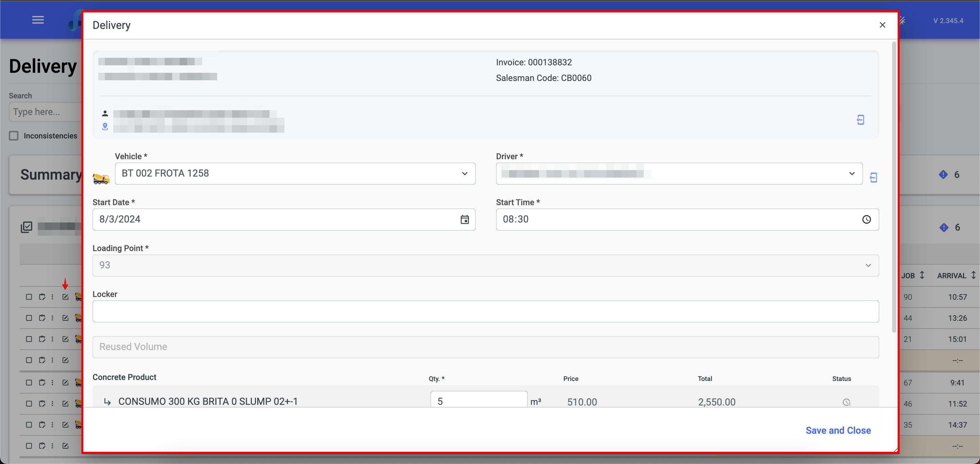Click the select-all icon above the delivery table
This screenshot has width=980, height=464.
coord(27,227)
